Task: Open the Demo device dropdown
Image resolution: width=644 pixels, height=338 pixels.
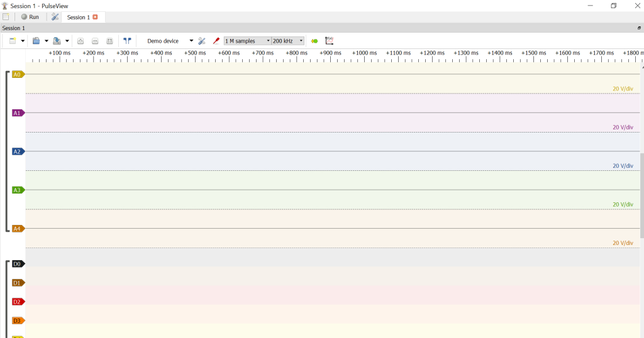Action: point(169,41)
